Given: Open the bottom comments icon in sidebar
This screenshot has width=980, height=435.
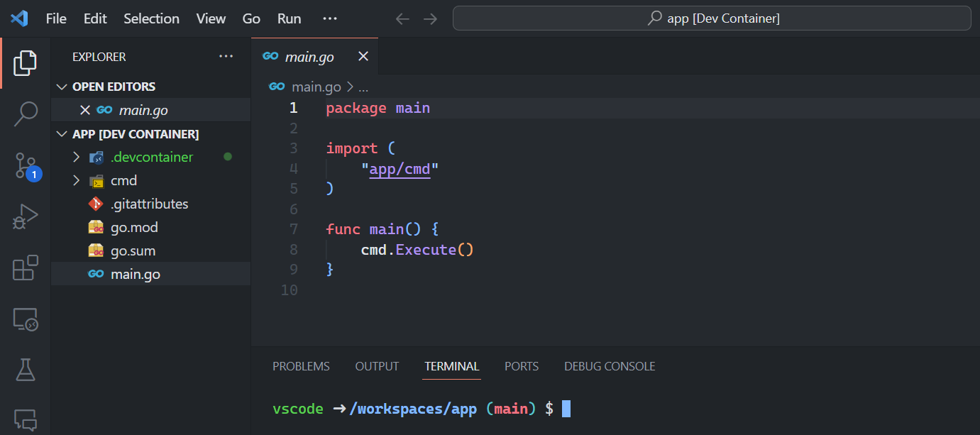Looking at the screenshot, I should pos(25,419).
